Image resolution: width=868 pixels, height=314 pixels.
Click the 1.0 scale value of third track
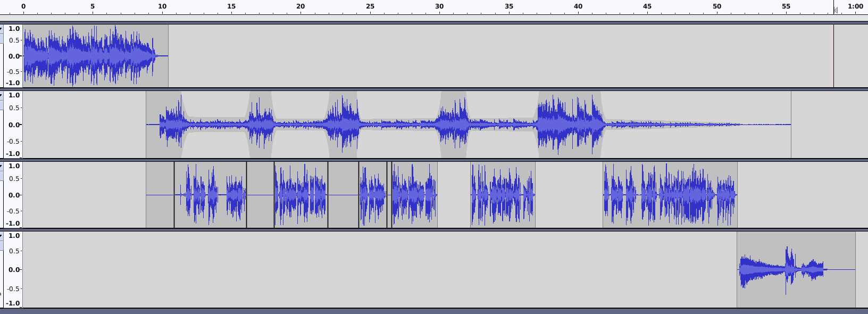click(x=14, y=166)
